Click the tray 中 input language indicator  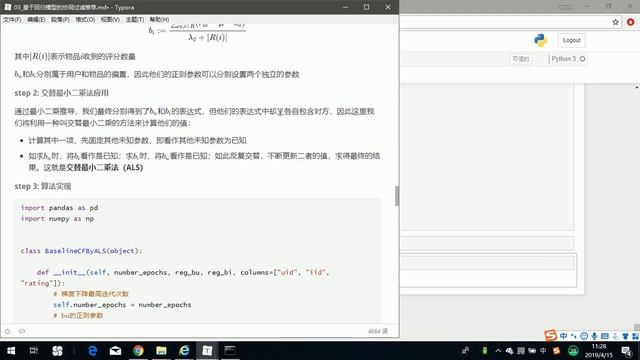543,351
